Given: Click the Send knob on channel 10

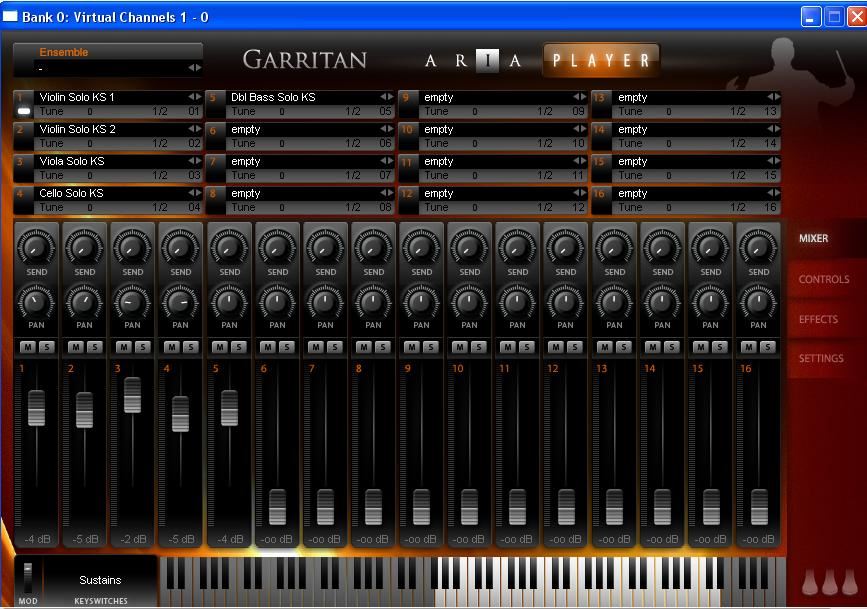Looking at the screenshot, I should (x=469, y=245).
